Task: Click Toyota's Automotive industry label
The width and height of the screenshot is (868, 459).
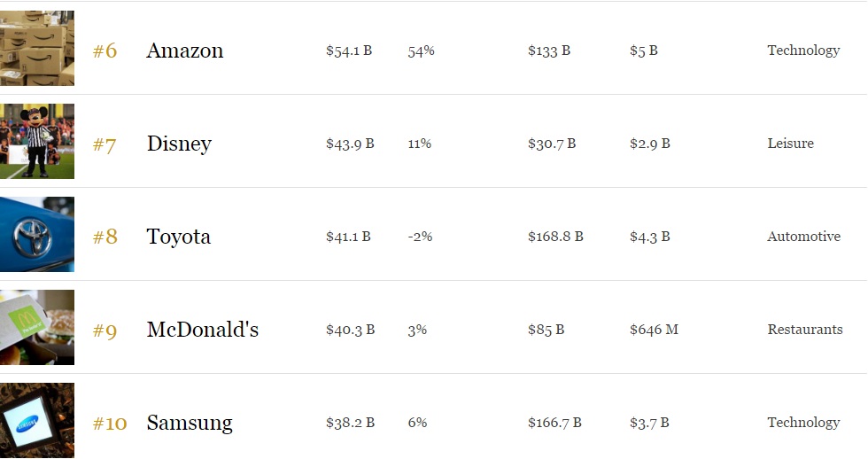Action: [x=804, y=237]
